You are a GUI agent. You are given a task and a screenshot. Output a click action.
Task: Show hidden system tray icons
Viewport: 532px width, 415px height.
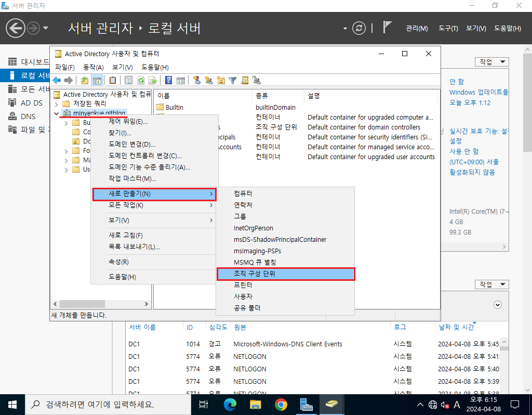(x=420, y=405)
